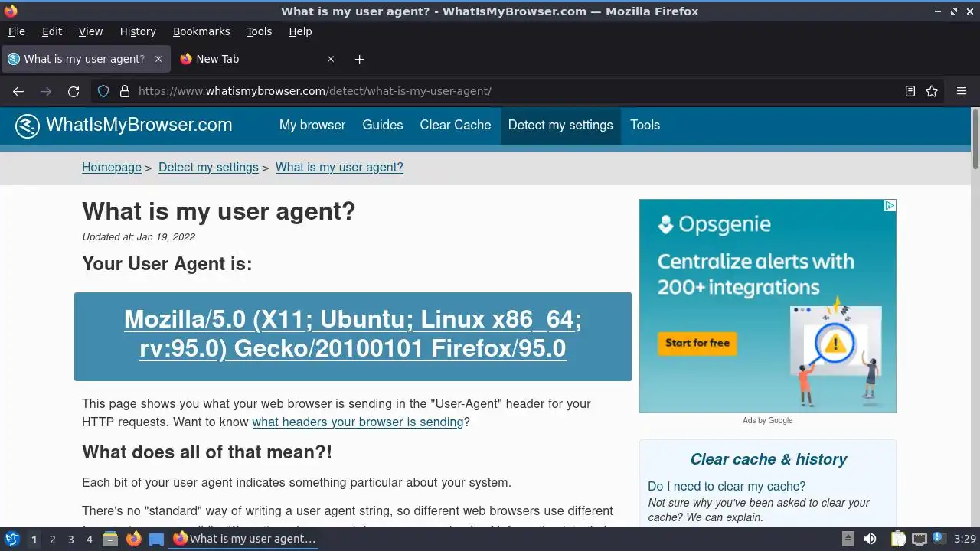This screenshot has height=551, width=980.
Task: Open Tools in site navigation bar
Action: coord(645,125)
